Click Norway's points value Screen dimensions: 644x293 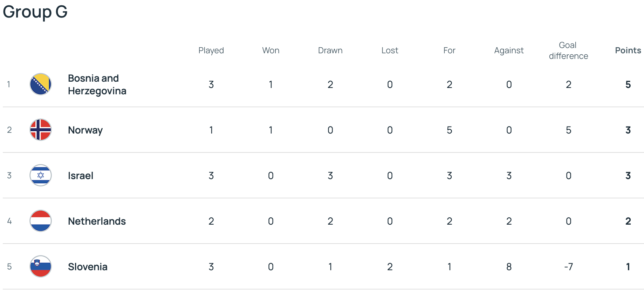[x=628, y=130]
